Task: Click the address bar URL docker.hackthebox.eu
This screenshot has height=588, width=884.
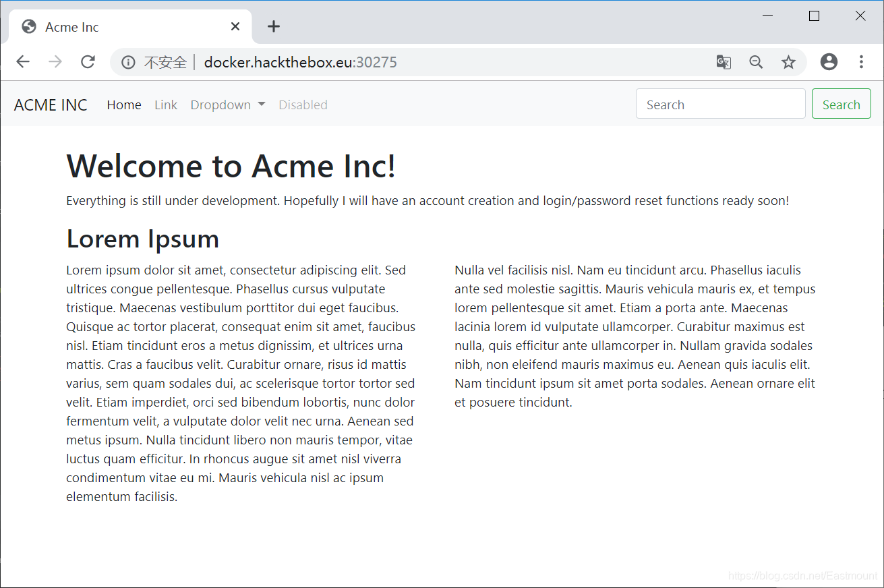Action: click(300, 63)
